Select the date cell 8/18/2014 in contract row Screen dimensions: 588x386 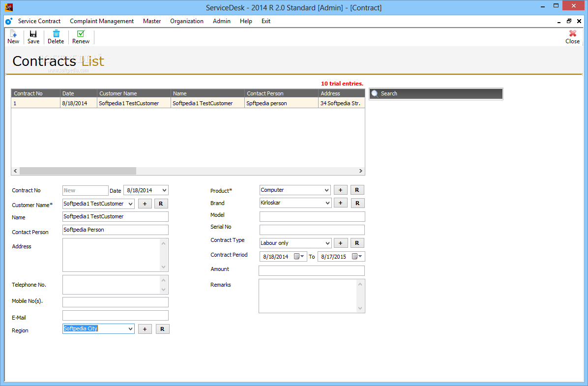[x=78, y=103]
